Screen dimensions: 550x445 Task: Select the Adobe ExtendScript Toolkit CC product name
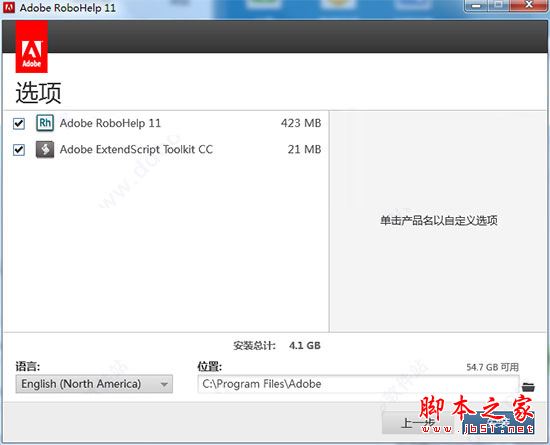[136, 149]
